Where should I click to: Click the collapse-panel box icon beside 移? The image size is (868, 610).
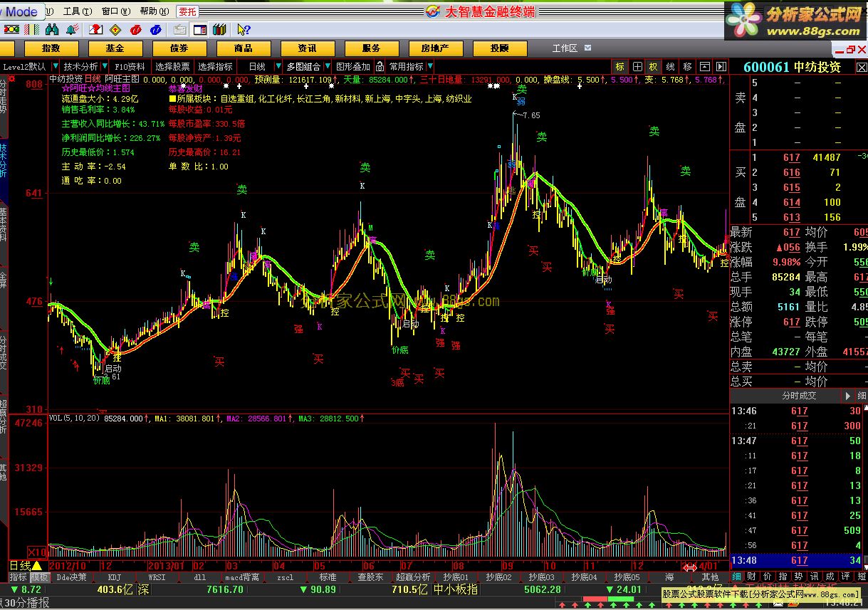(704, 66)
